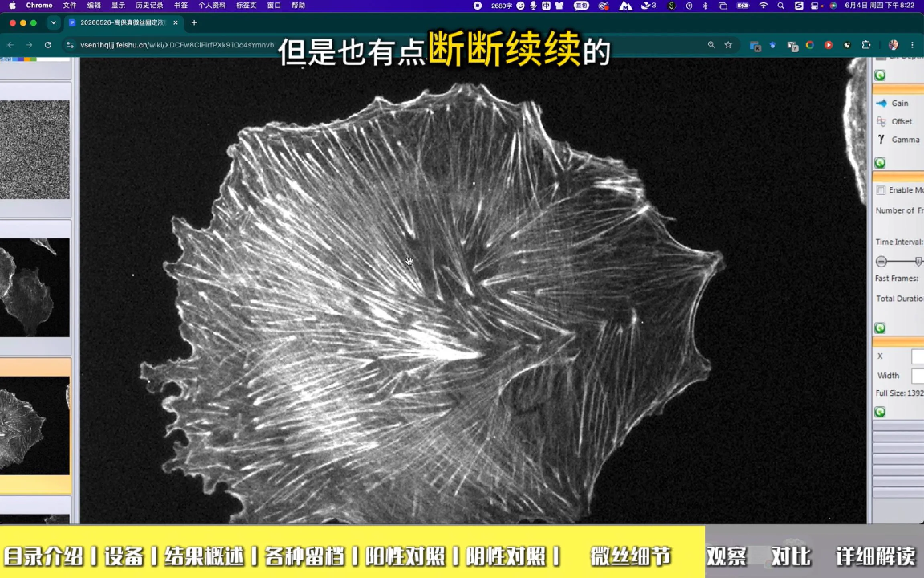Click Bluetooth icon in menu bar

pyautogui.click(x=705, y=6)
